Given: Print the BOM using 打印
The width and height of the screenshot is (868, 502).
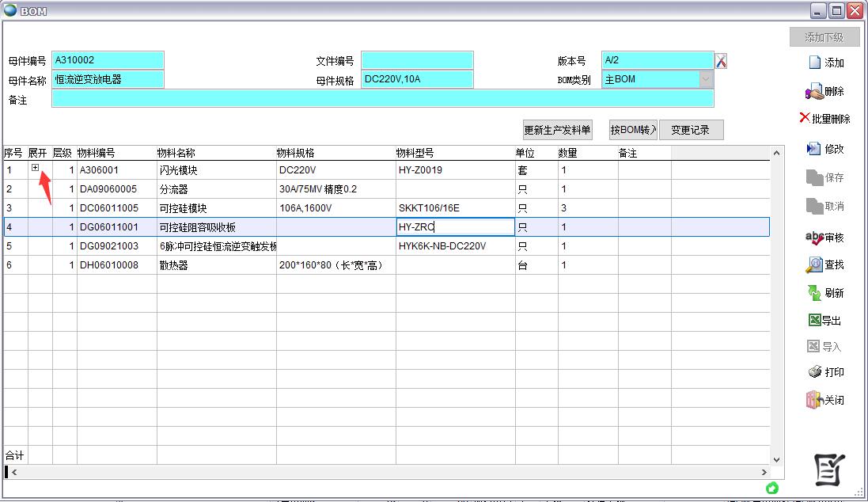Looking at the screenshot, I should (x=825, y=372).
